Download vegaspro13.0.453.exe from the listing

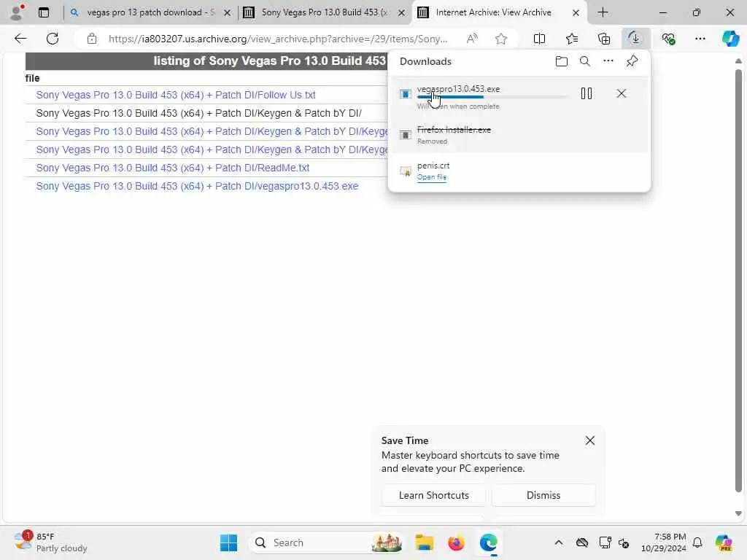(197, 186)
